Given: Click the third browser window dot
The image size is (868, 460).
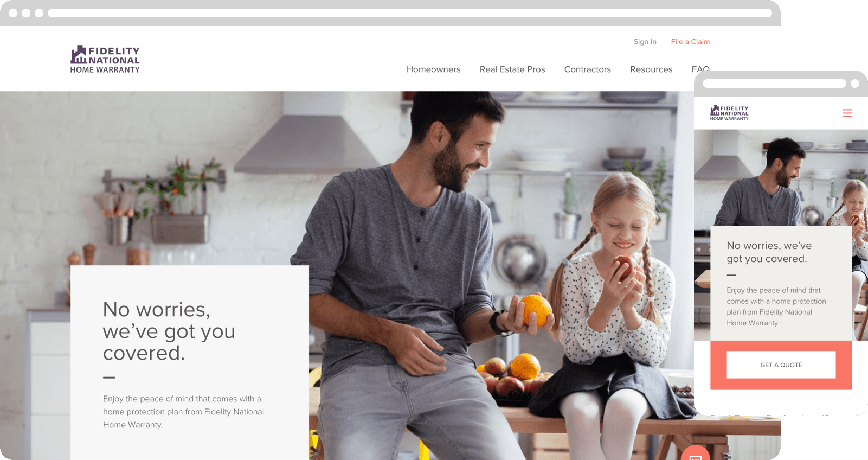Looking at the screenshot, I should 39,13.
